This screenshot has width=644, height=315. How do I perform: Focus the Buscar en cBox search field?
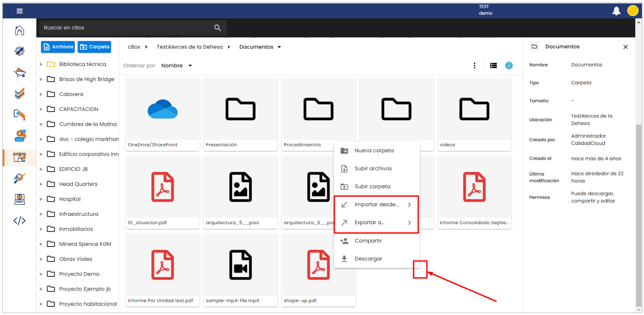pos(133,28)
